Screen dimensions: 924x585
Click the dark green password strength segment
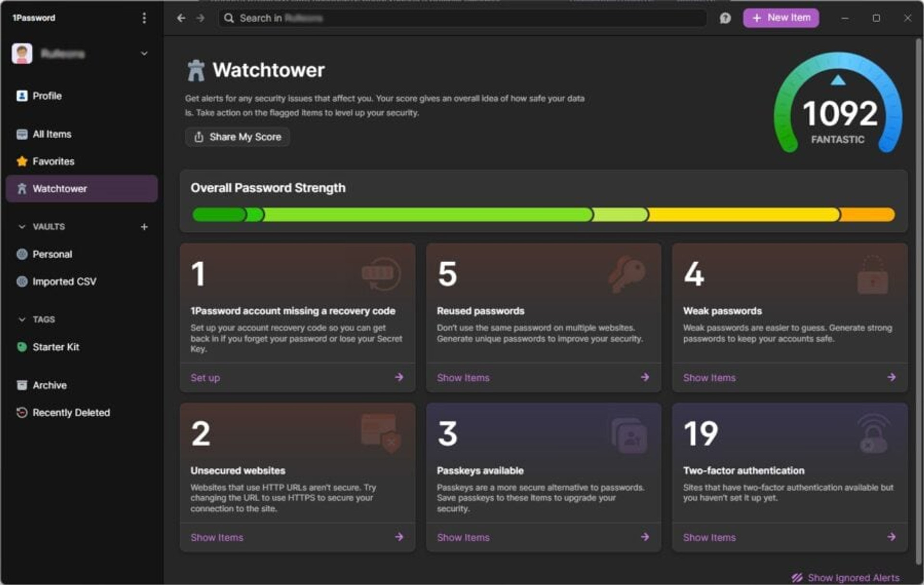(219, 215)
